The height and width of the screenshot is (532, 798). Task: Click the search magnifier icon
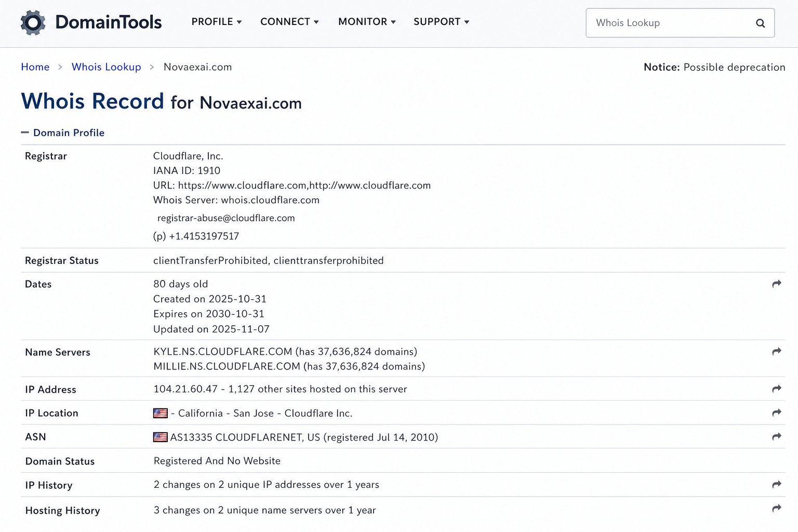click(x=760, y=23)
